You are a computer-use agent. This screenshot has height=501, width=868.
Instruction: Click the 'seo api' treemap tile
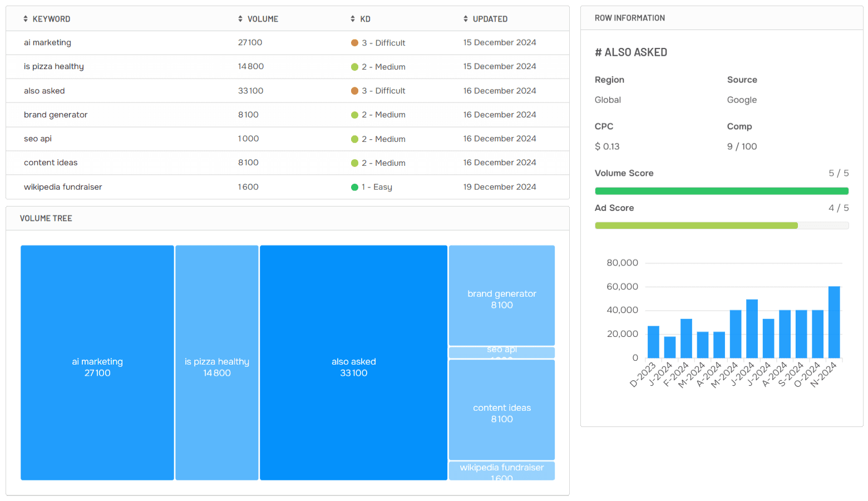(502, 352)
